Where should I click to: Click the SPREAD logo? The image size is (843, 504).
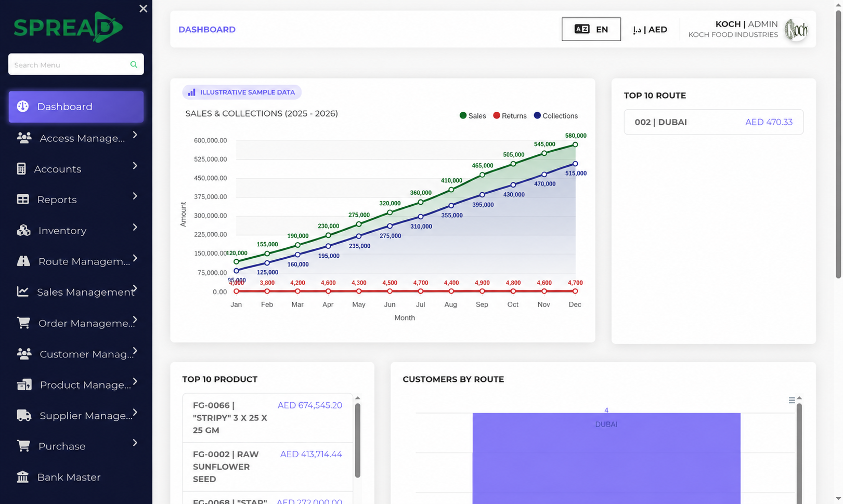coord(68,27)
